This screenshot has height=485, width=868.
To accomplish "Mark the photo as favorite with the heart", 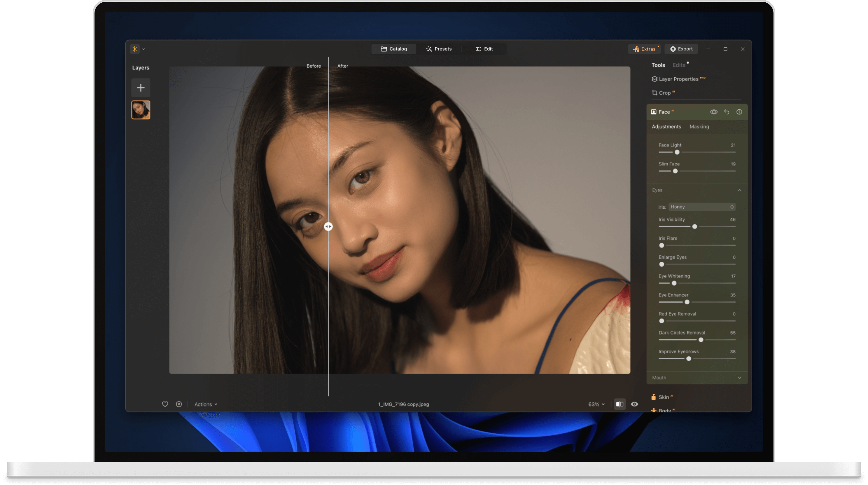I will pyautogui.click(x=165, y=404).
